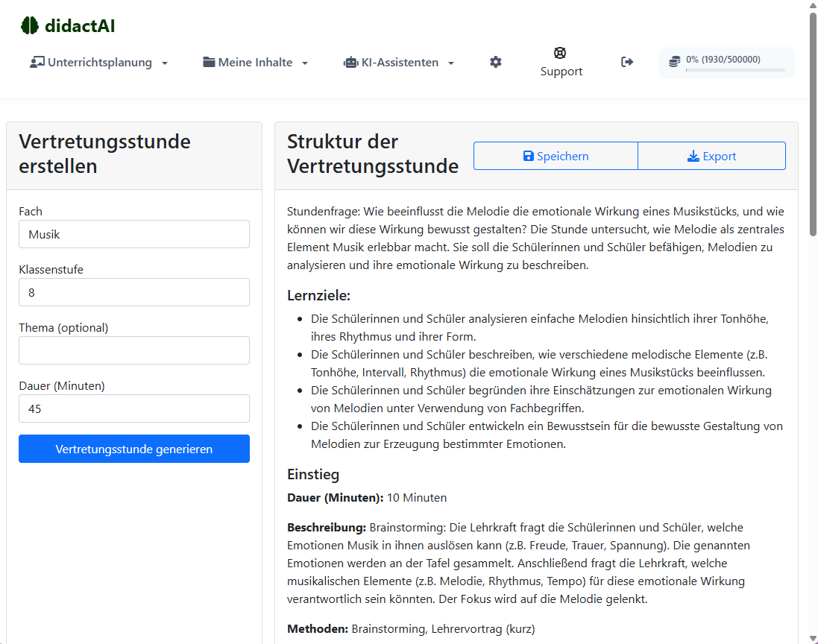The image size is (818, 644).
Task: Expand the Meine Inhalte dropdown caret
Action: pyautogui.click(x=305, y=63)
